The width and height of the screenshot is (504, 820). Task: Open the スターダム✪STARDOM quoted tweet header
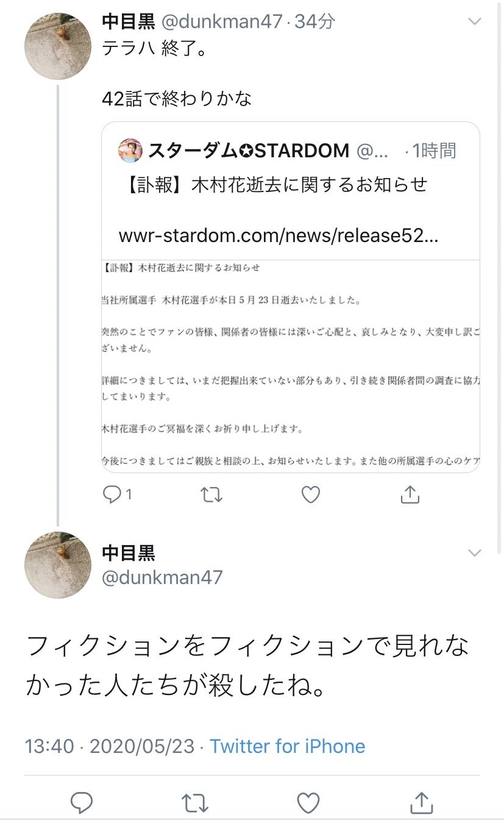[x=287, y=151]
